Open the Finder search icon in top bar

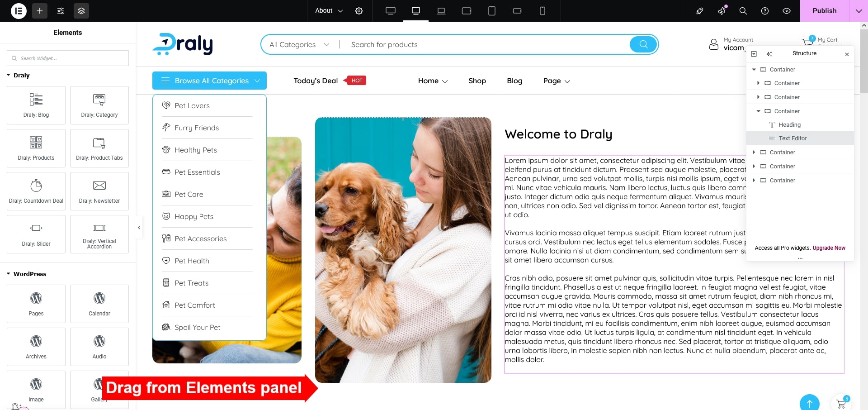pos(743,11)
